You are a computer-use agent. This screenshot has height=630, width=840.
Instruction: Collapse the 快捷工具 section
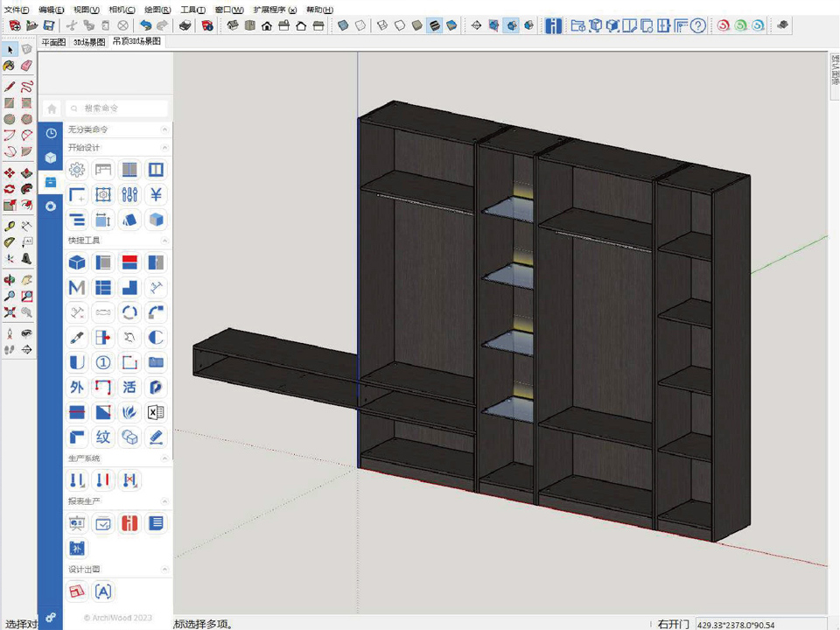[x=164, y=240]
